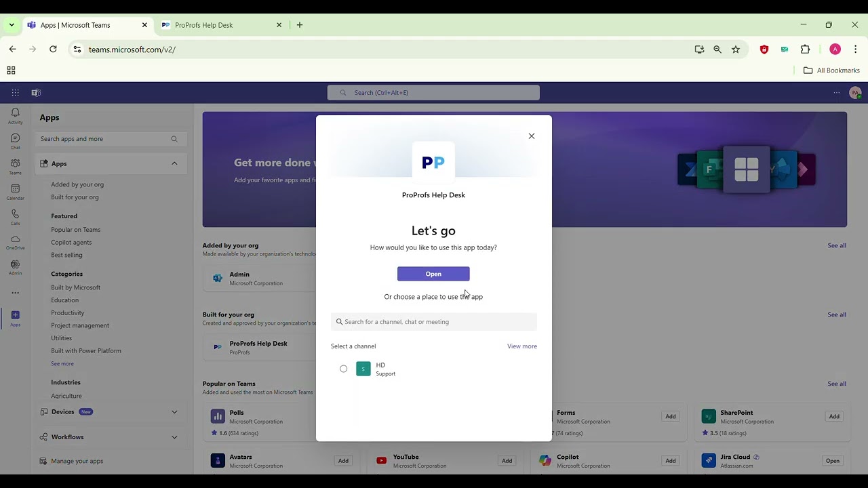Click the three-dots more apps icon in sidebar

[x=15, y=293]
